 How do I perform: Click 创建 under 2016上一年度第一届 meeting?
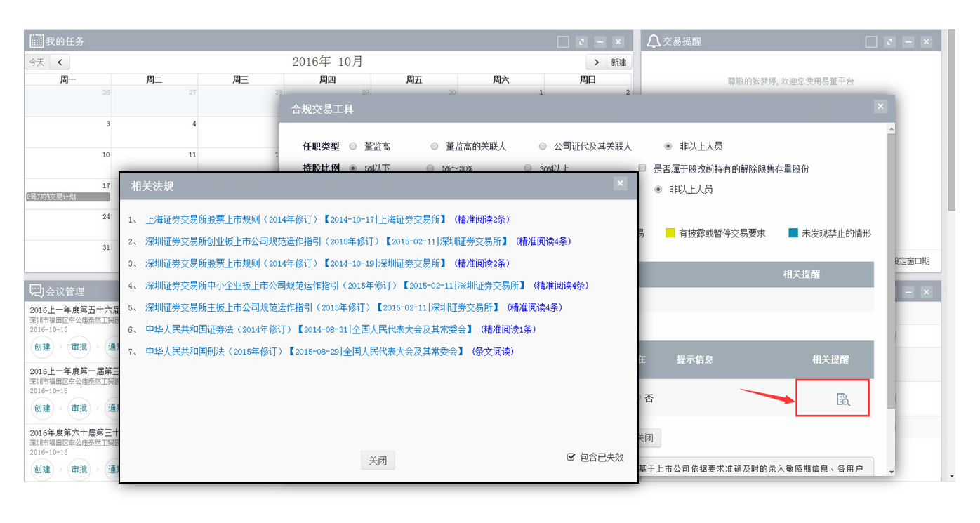coord(42,408)
